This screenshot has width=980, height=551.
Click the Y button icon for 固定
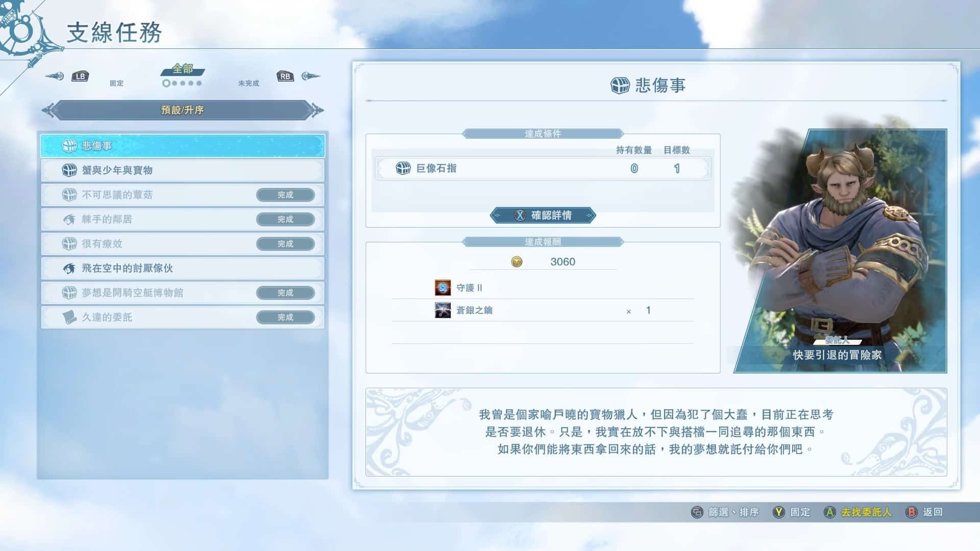tap(778, 512)
